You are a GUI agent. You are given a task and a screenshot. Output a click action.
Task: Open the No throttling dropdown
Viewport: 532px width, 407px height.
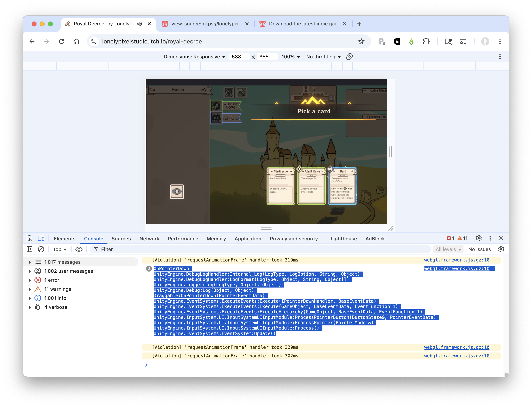click(323, 57)
